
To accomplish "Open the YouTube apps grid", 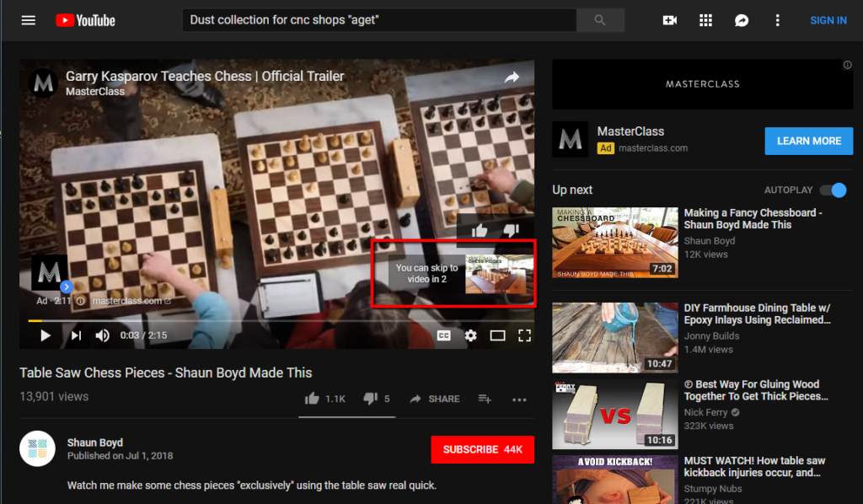I will tap(705, 20).
